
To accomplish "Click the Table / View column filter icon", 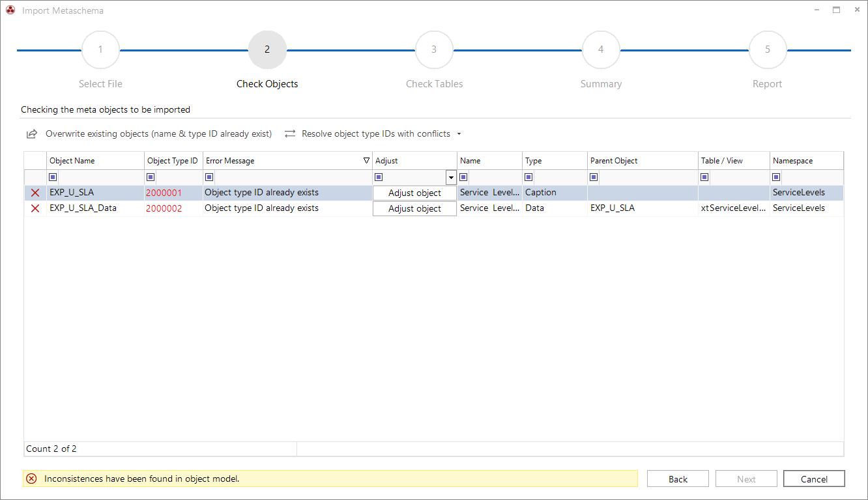I will 704,177.
